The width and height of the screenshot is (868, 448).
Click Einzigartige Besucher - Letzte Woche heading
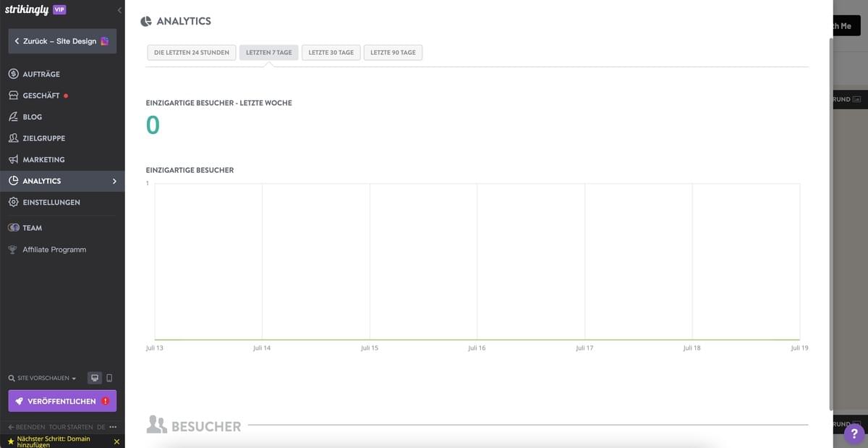(219, 103)
